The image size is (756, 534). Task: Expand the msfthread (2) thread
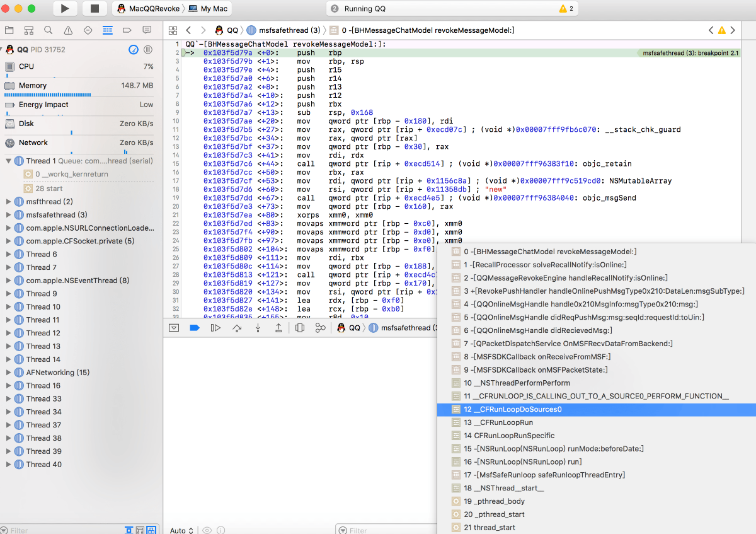point(8,202)
